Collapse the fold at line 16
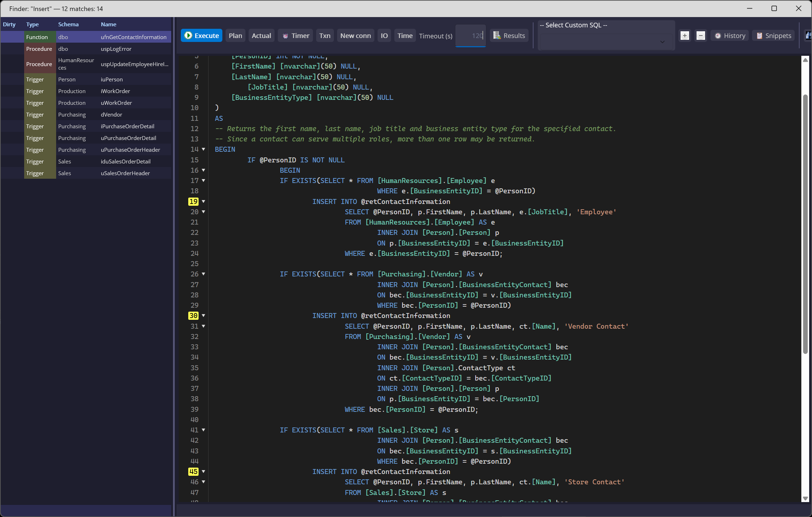This screenshot has width=812, height=517. click(x=204, y=170)
